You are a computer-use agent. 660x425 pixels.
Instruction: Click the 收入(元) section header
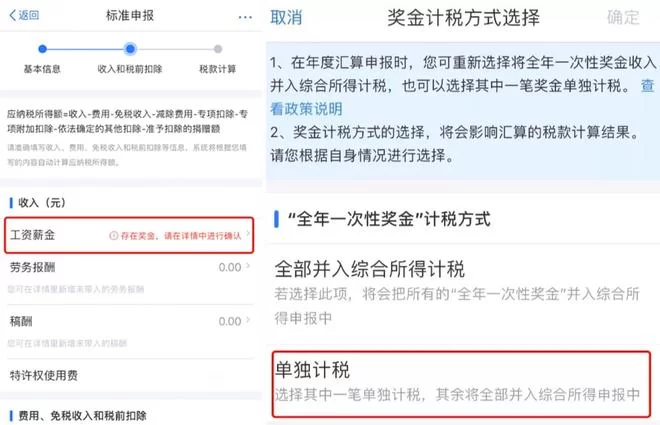pyautogui.click(x=42, y=203)
